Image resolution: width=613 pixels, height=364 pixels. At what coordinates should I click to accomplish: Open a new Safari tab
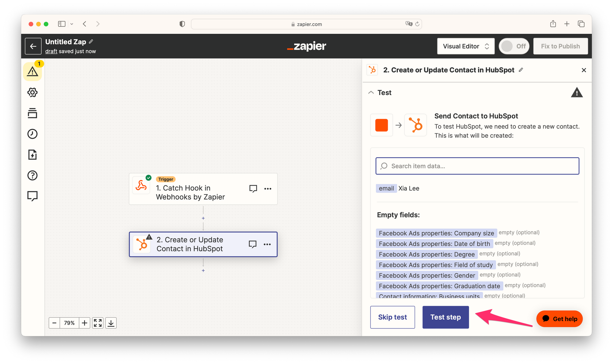567,24
